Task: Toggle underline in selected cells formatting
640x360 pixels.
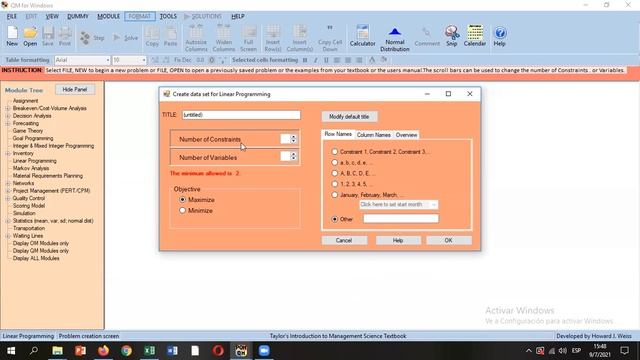Action: coord(326,60)
